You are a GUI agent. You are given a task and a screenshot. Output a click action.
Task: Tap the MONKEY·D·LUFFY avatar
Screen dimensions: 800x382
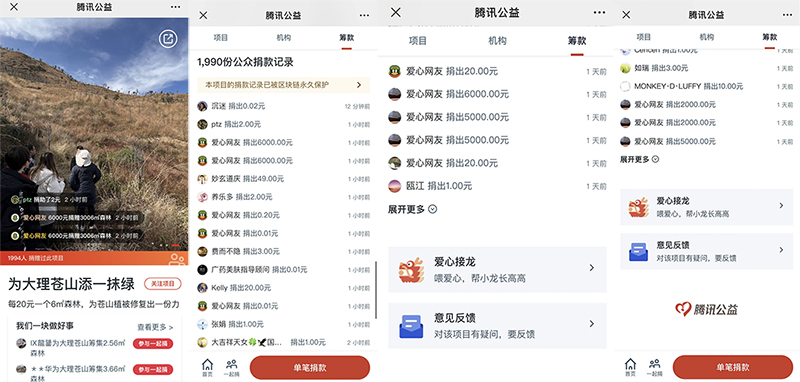625,86
